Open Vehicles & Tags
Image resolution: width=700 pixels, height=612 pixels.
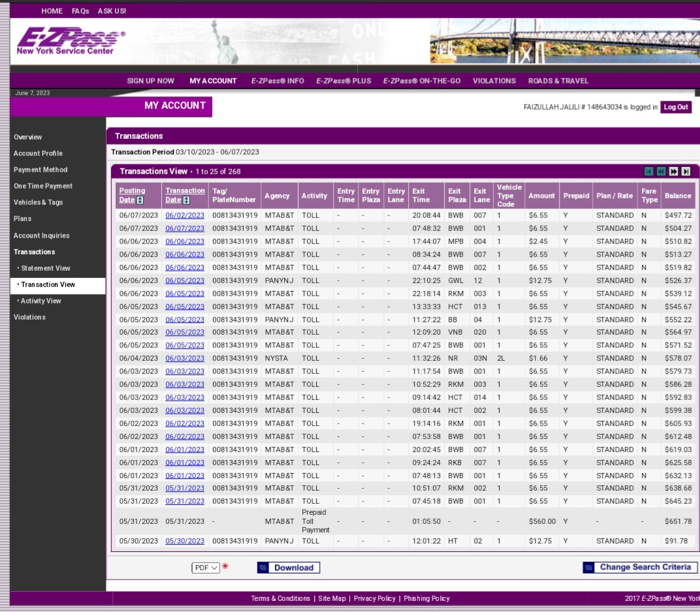pyautogui.click(x=39, y=202)
